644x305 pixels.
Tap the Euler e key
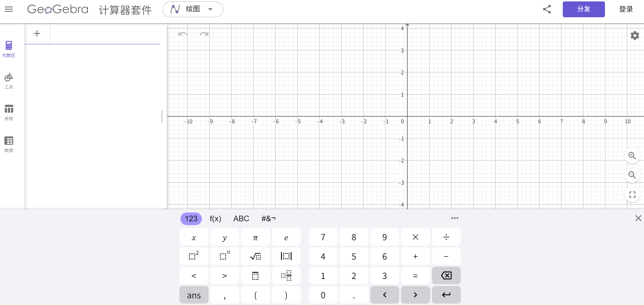tap(286, 237)
